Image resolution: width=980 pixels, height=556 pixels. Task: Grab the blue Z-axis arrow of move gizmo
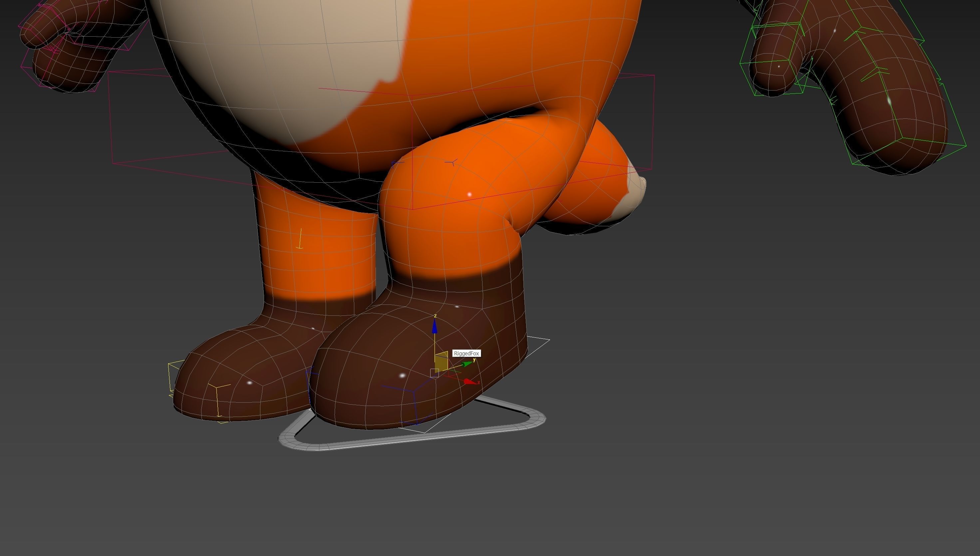click(x=435, y=326)
